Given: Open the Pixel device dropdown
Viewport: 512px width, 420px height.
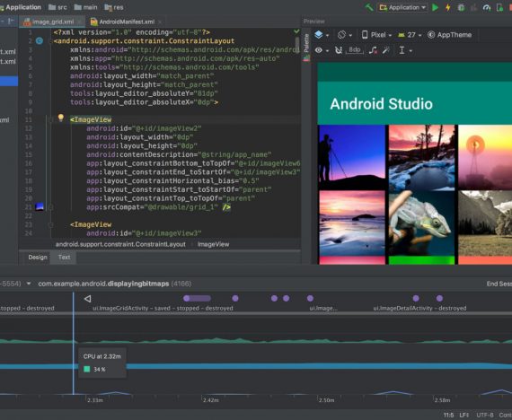Looking at the screenshot, I should pyautogui.click(x=376, y=35).
